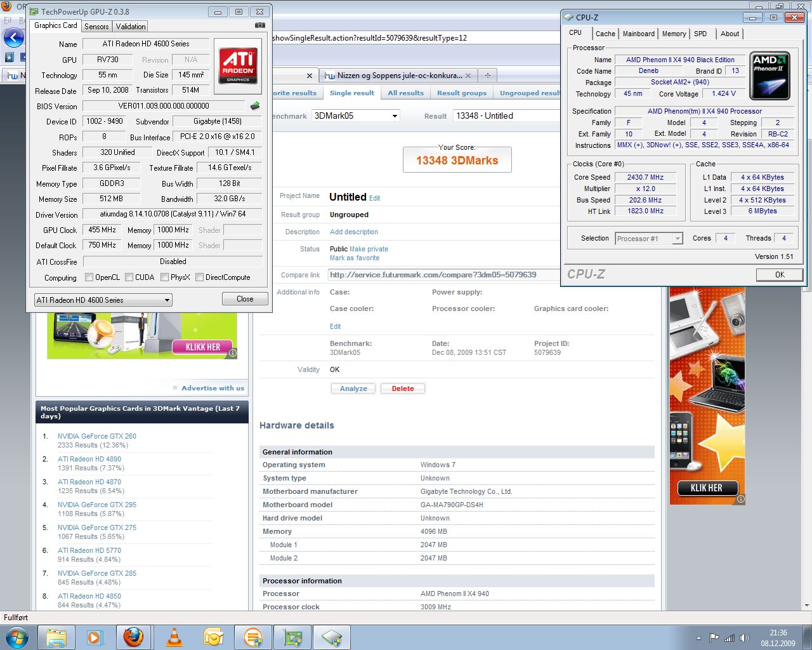The image size is (812, 650).
Task: Click the info icon on KLIKK HER ad
Action: tap(232, 352)
